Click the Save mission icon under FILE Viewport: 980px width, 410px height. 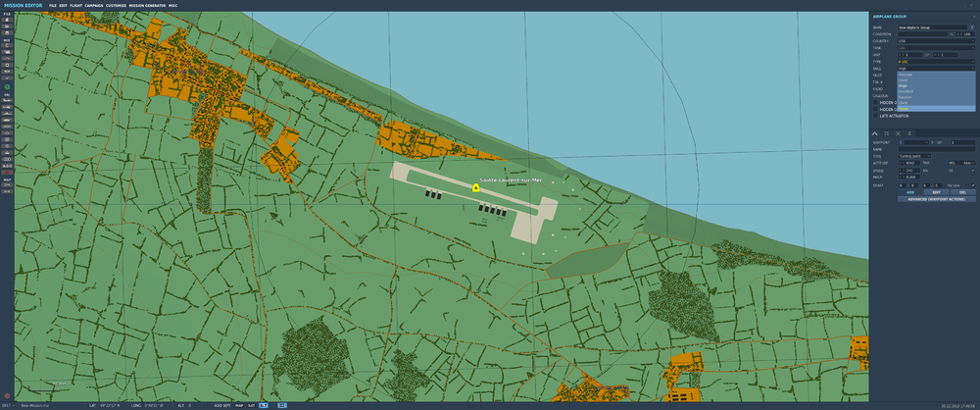7,32
